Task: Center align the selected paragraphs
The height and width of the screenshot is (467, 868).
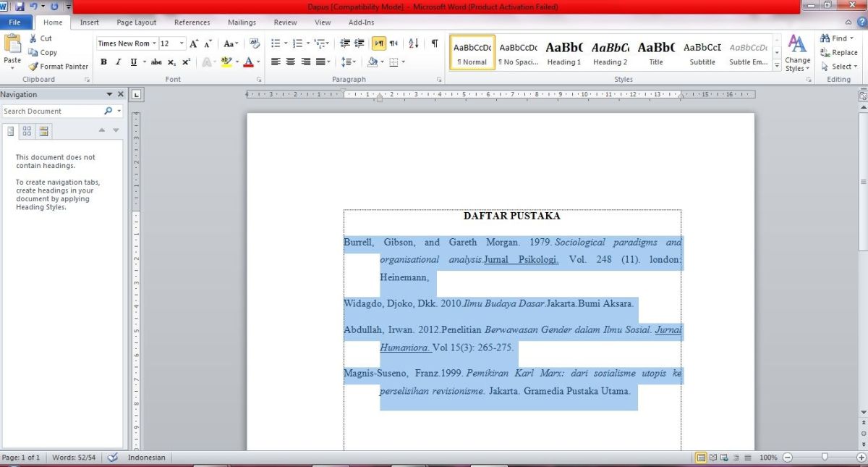Action: pos(290,62)
